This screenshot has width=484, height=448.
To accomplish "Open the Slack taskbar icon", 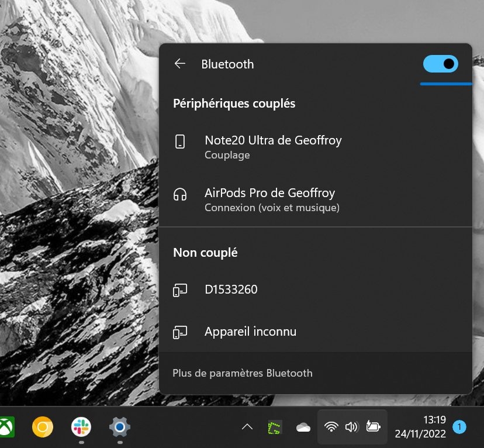I will 81,427.
